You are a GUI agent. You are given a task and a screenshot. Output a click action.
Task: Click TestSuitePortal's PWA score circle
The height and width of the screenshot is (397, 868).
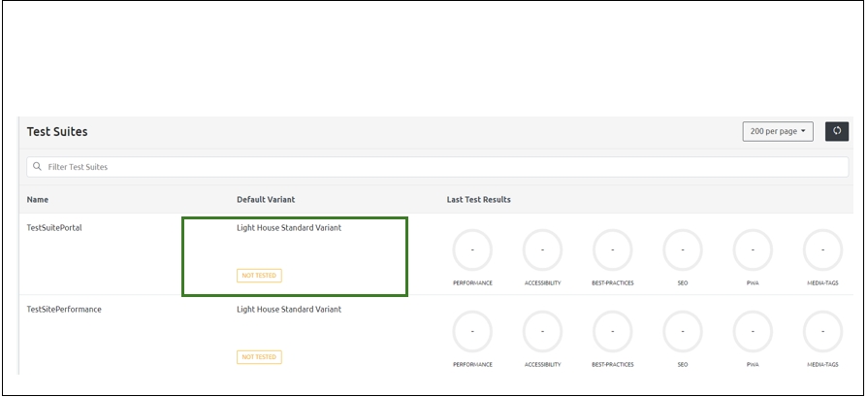[x=753, y=249]
